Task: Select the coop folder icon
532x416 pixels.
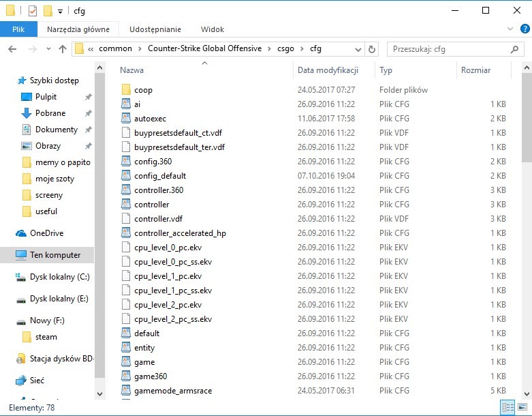Action: tap(126, 89)
